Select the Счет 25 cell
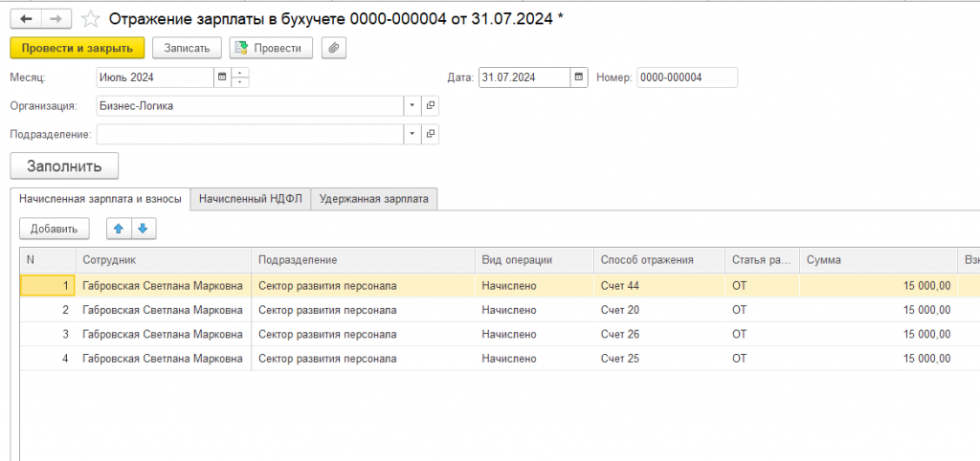Screen dimensions: 980x461 (x=659, y=359)
